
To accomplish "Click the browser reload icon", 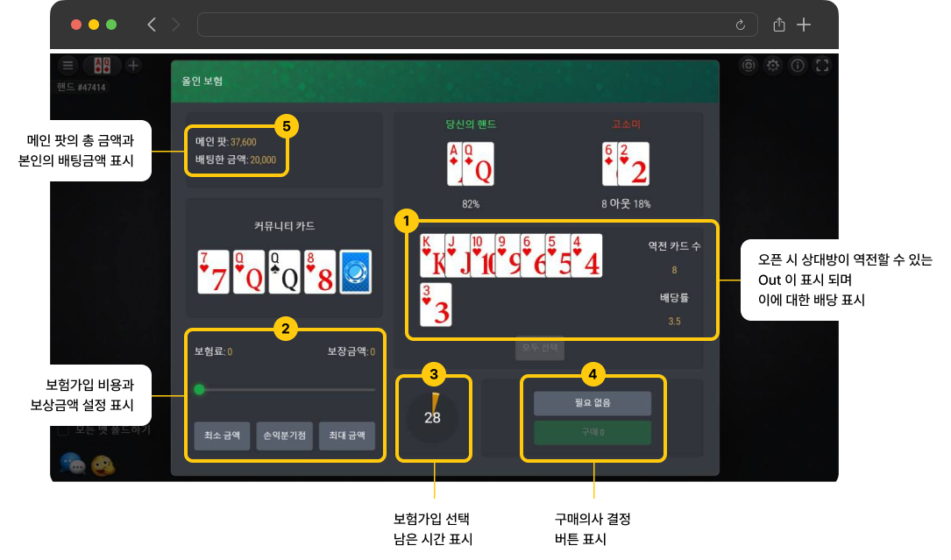I will point(740,25).
